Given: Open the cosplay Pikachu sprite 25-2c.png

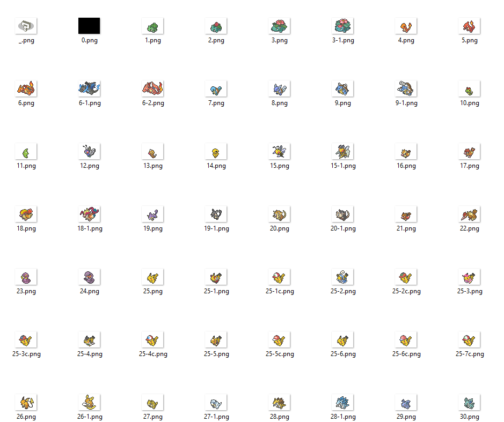Looking at the screenshot, I should (x=406, y=276).
